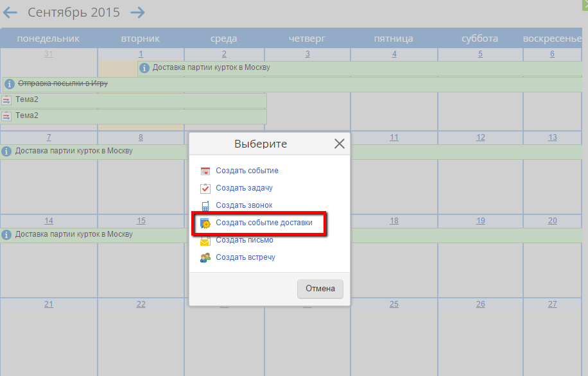Image resolution: width=588 pixels, height=376 pixels.
Task: Click the people icon beside Создать встречу
Action: [x=205, y=258]
